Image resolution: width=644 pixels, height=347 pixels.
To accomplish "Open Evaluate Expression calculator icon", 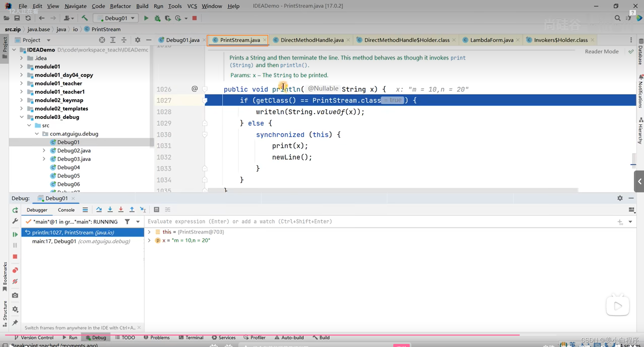I will (156, 210).
